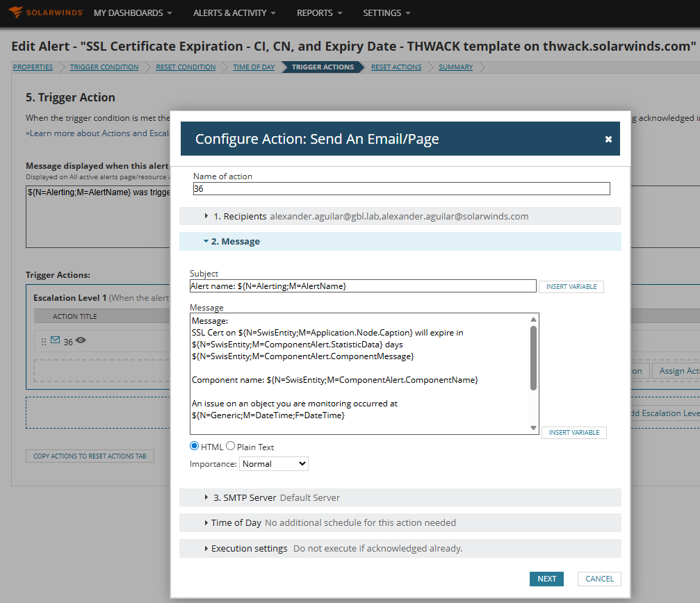
Task: Click the SolarWinds logo
Action: tap(46, 12)
